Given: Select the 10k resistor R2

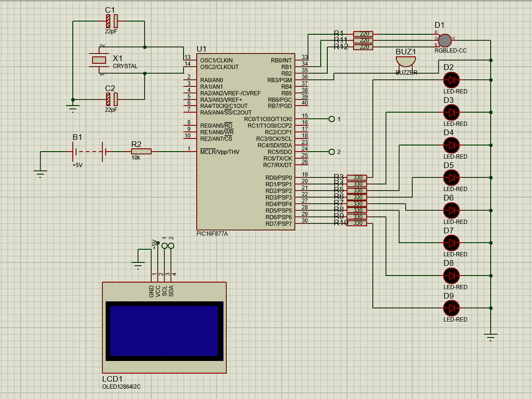Looking at the screenshot, I should pyautogui.click(x=141, y=152).
